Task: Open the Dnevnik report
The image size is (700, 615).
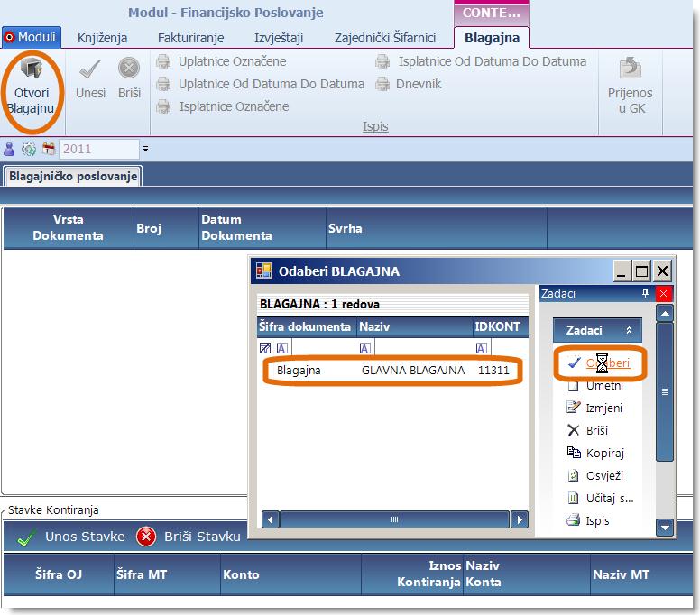Action: pyautogui.click(x=409, y=84)
